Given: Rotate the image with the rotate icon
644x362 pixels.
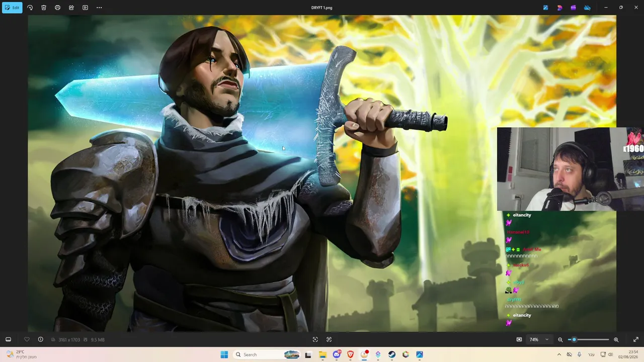Looking at the screenshot, I should pyautogui.click(x=30, y=8).
